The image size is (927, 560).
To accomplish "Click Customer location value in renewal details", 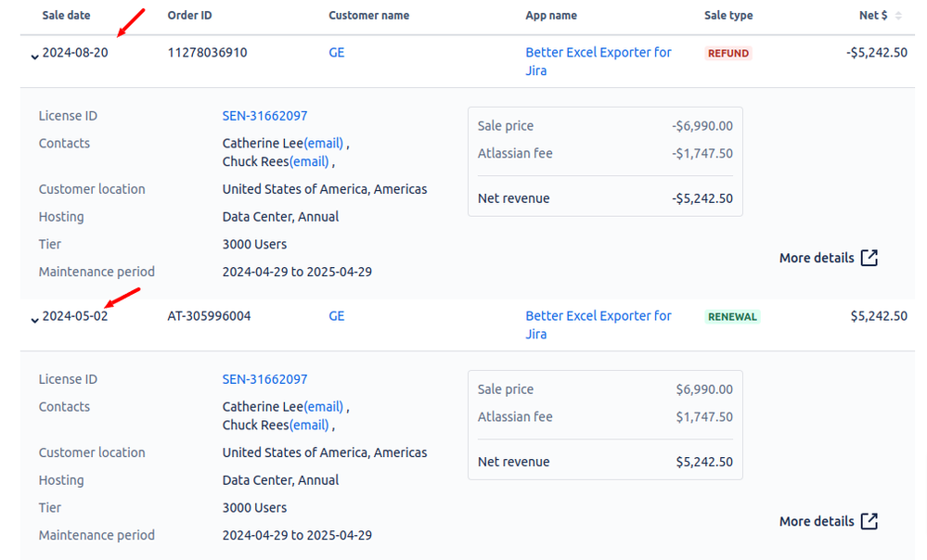I will point(325,452).
